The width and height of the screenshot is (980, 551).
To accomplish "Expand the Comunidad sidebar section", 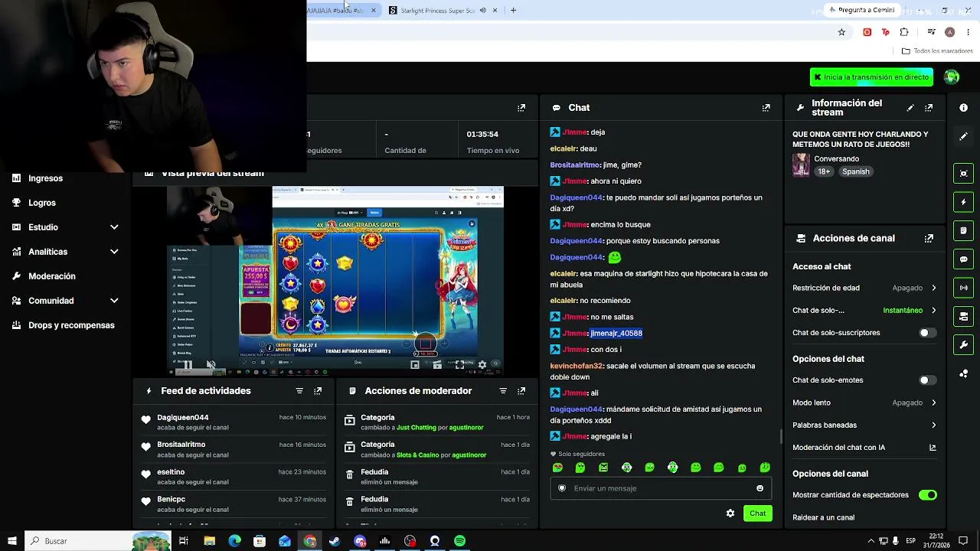I will tap(114, 301).
